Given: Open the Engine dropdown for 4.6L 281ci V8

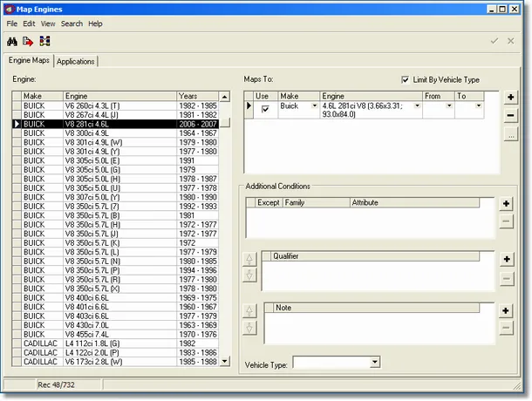Looking at the screenshot, I should [418, 105].
